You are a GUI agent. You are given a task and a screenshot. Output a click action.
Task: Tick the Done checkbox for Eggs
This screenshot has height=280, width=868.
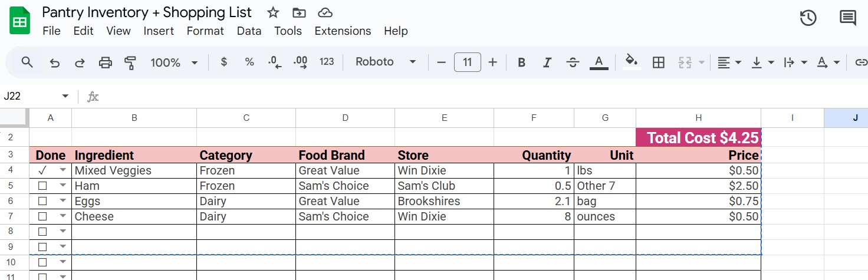coord(42,201)
